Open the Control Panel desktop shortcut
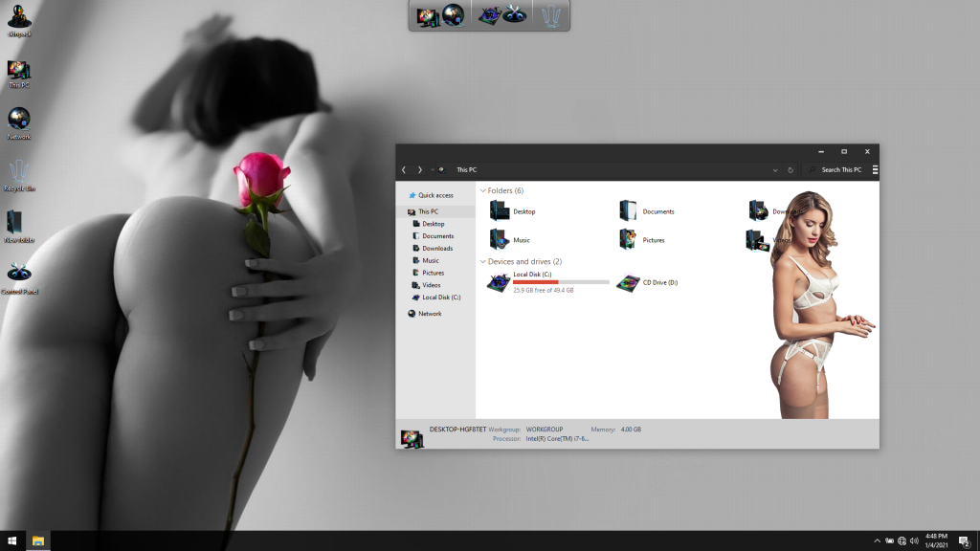This screenshot has width=980, height=551. tap(18, 276)
